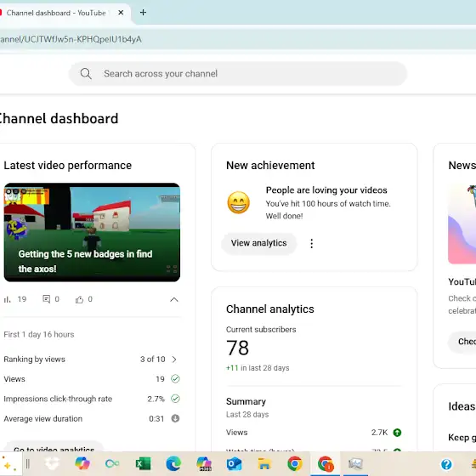
Task: Click the View analytics button
Action: 258,243
